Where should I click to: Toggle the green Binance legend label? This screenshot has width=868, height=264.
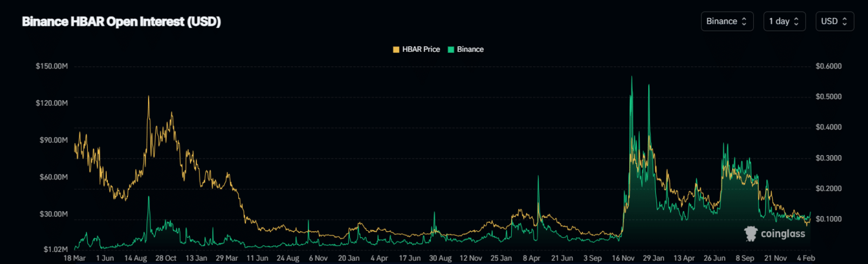point(470,49)
